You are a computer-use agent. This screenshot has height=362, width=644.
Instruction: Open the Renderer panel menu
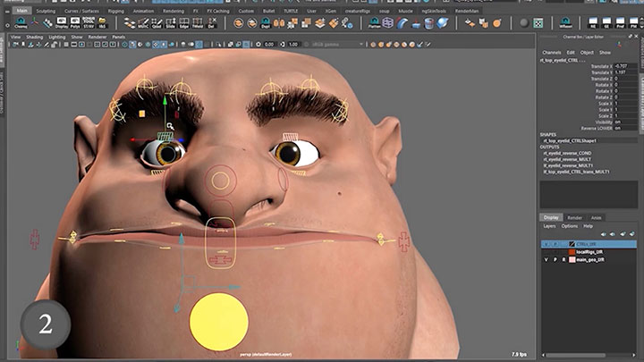click(97, 37)
